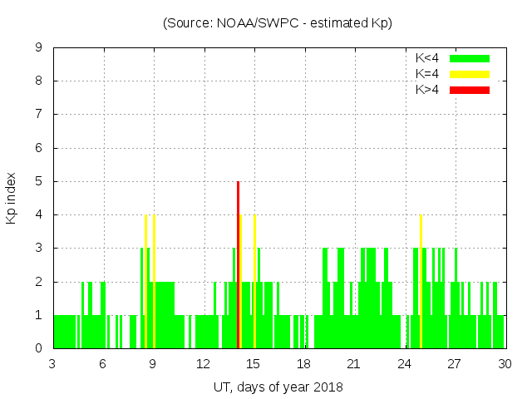The height and width of the screenshot is (399, 532).
Task: Click the green K<4 legend swatch
Action: pos(470,58)
